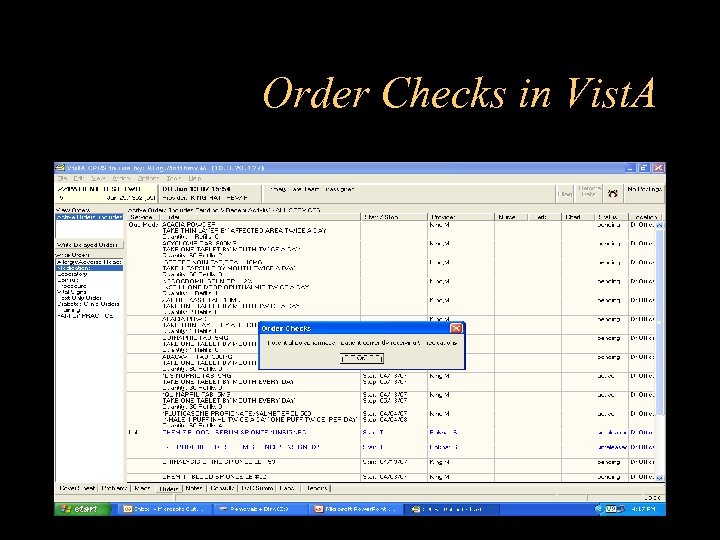The width and height of the screenshot is (720, 540).
Task: Click Write Delayed Orders button
Action: [x=90, y=245]
